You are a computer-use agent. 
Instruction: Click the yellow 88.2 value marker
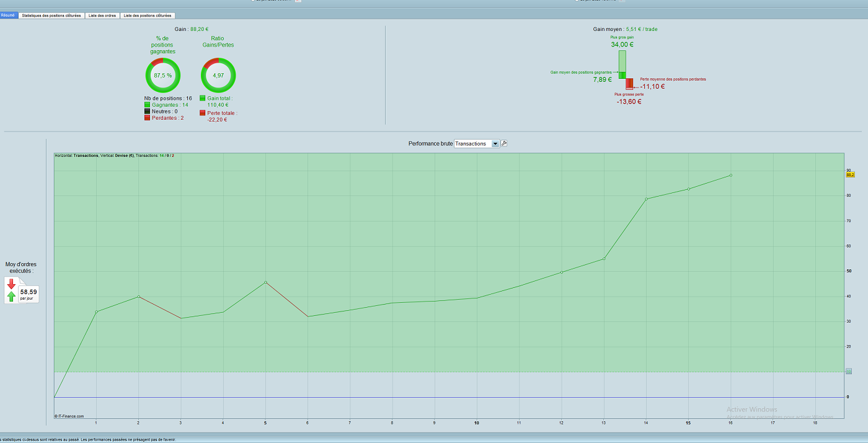(x=850, y=175)
